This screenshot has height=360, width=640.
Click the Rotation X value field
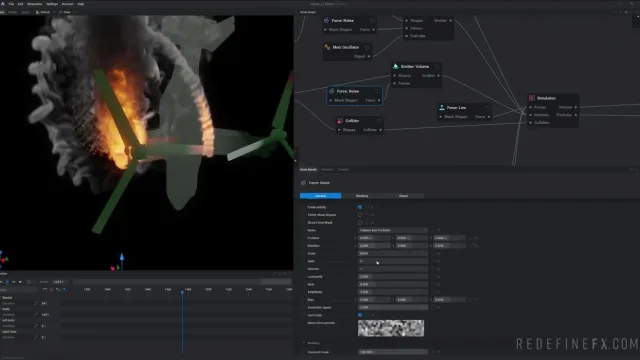click(x=374, y=246)
